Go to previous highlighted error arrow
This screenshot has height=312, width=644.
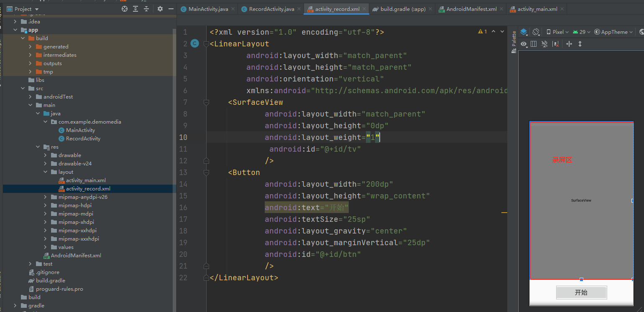493,32
